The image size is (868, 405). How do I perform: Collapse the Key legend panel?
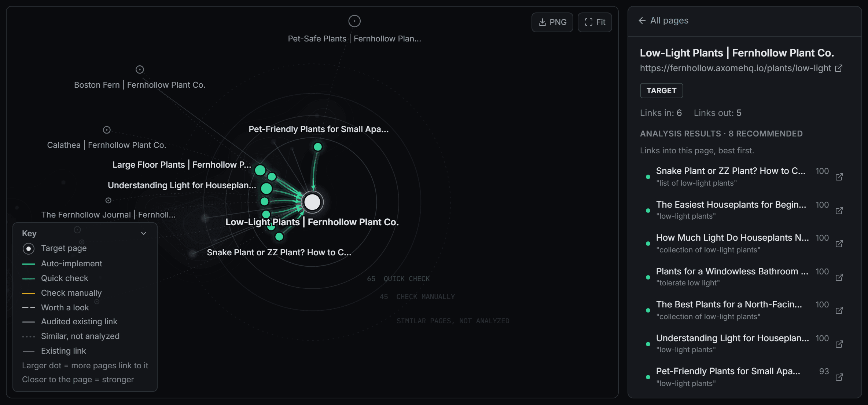[x=144, y=233]
